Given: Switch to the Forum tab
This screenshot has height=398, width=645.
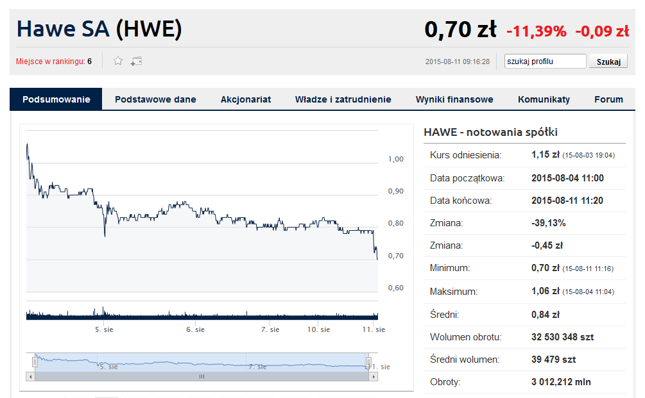Looking at the screenshot, I should click(608, 99).
